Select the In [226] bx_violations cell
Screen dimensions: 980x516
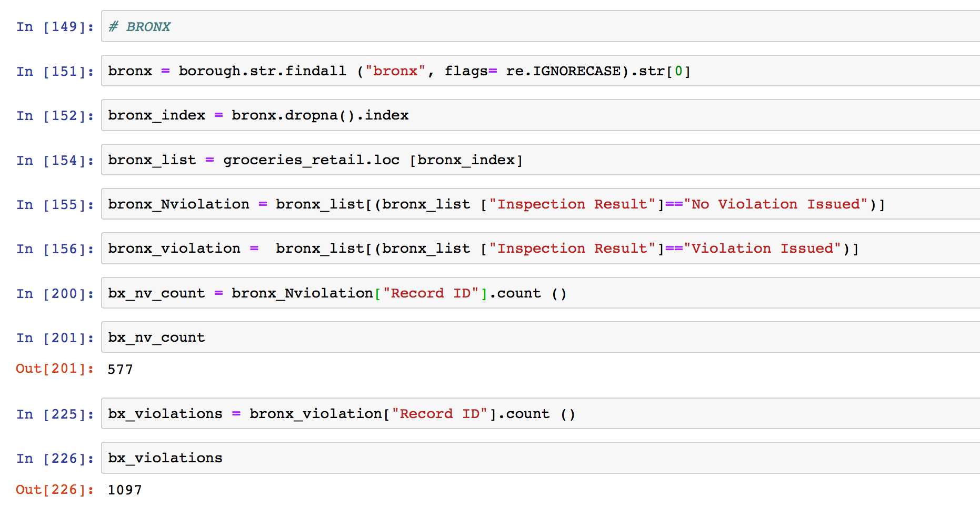pos(541,458)
